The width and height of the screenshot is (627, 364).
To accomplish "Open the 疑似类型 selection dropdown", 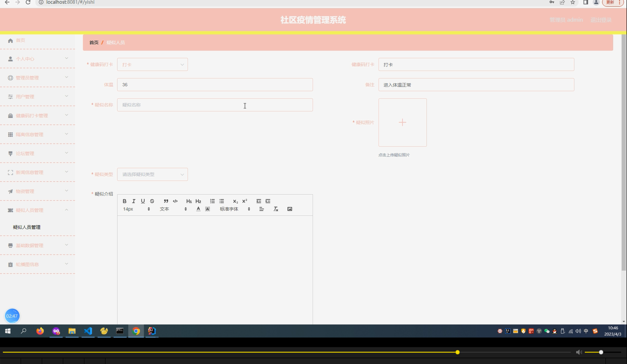I will click(x=152, y=174).
